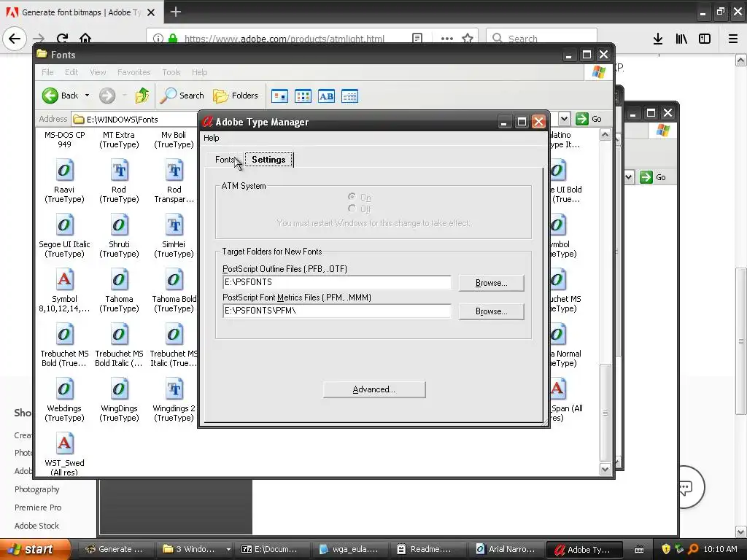747x560 pixels.
Task: Click the Firefox back navigation button
Action: (x=15, y=39)
